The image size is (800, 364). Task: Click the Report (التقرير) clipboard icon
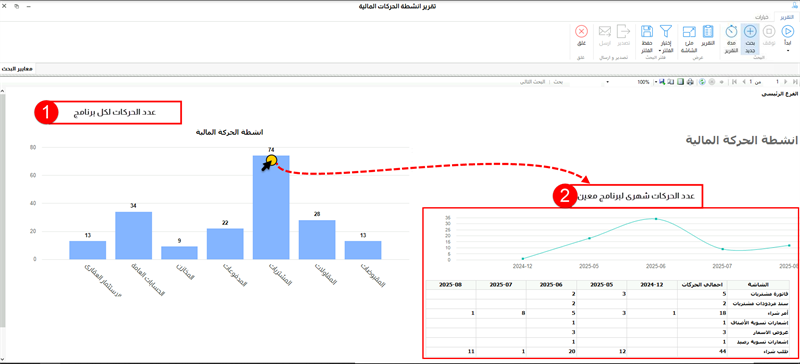tap(708, 32)
